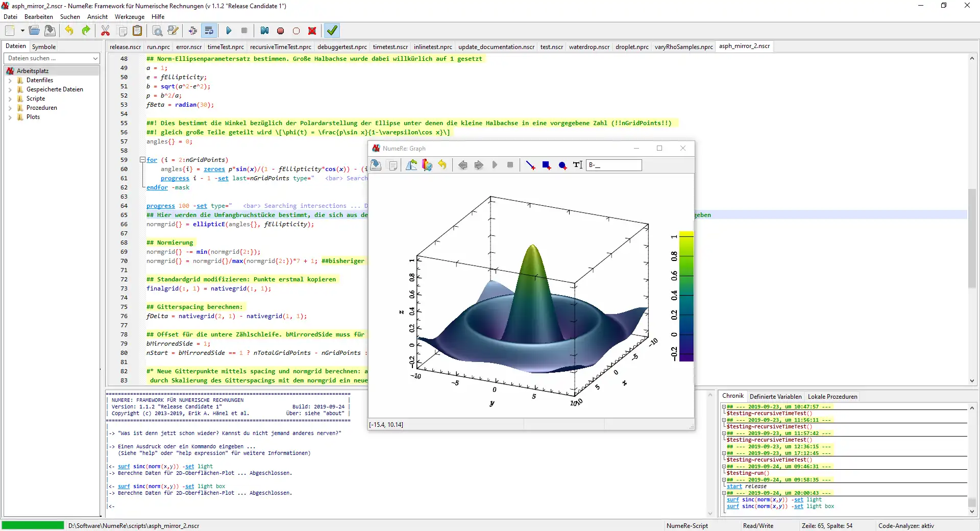
Task: Expand the Datenfiles tree folder
Action: [x=10, y=80]
